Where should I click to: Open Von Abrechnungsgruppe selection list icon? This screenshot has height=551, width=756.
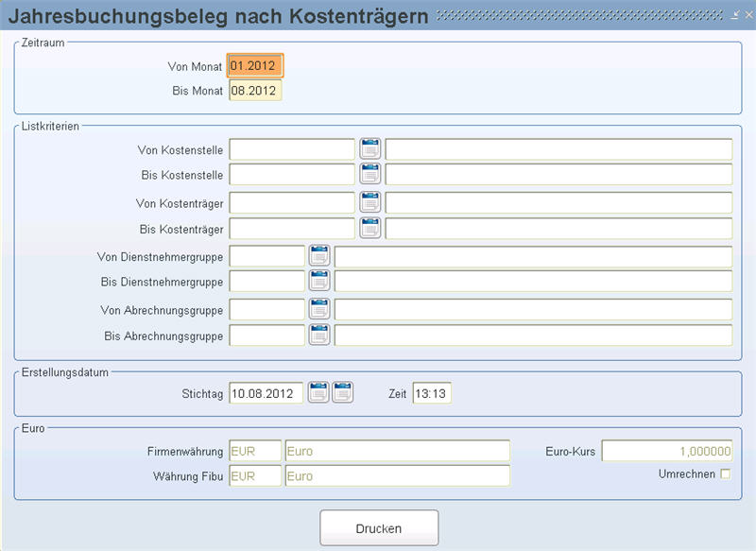[x=319, y=309]
